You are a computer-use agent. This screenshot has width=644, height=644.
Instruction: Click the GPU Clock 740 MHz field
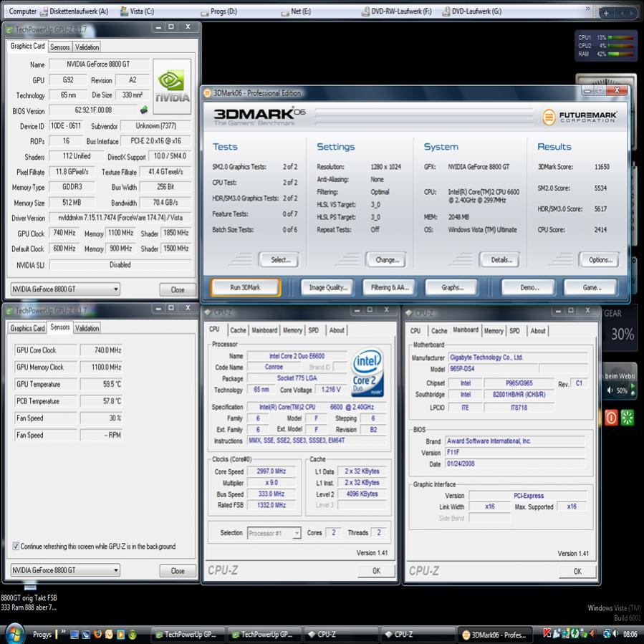click(x=64, y=233)
